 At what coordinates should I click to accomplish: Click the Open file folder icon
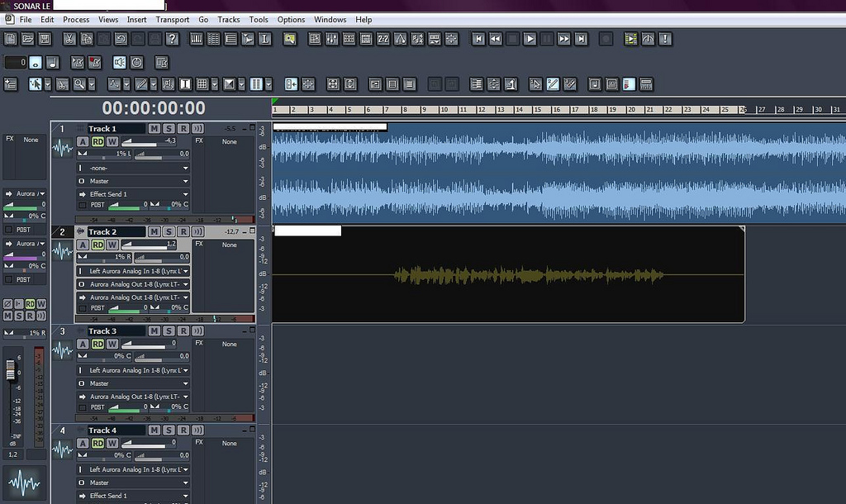[x=27, y=39]
